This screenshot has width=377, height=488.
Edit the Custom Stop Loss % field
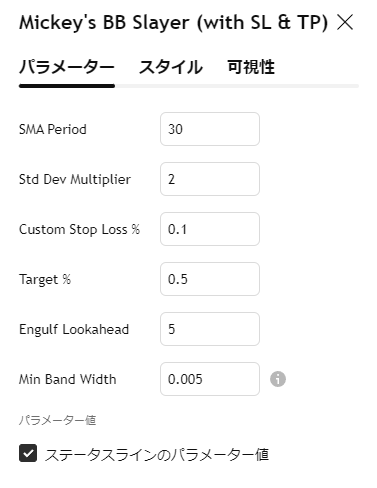tap(210, 229)
